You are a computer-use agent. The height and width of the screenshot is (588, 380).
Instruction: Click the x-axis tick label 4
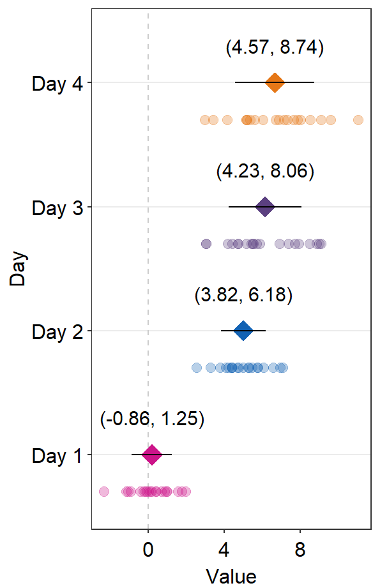(224, 550)
